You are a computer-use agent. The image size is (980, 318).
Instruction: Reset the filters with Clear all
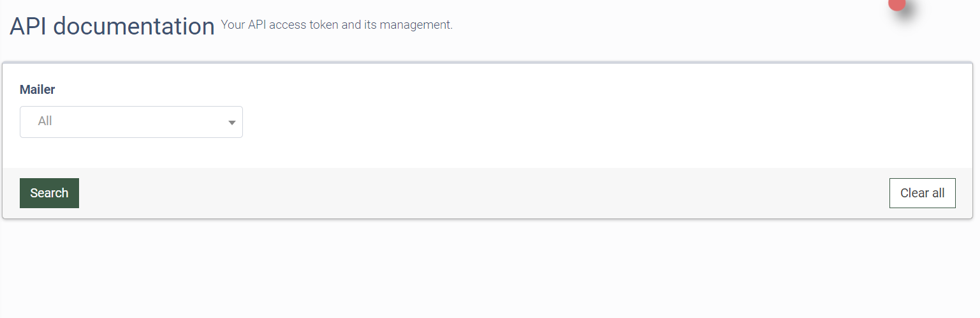(922, 193)
